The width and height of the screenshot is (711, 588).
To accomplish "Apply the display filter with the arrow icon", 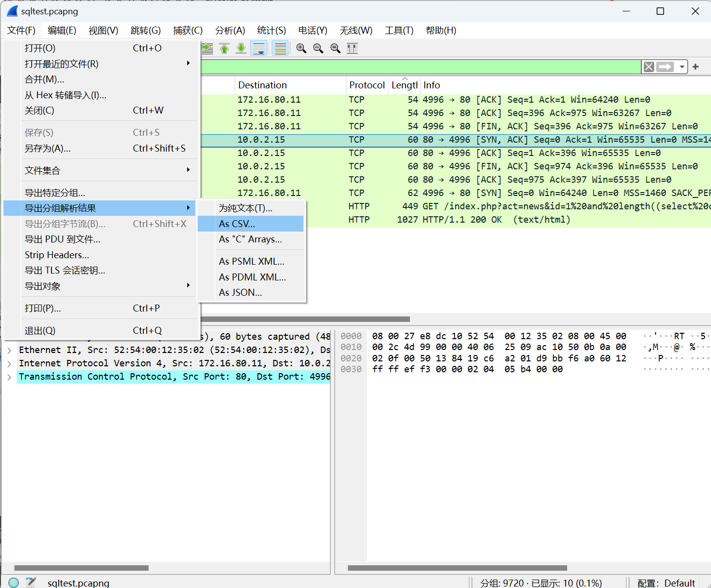I will tap(665, 67).
